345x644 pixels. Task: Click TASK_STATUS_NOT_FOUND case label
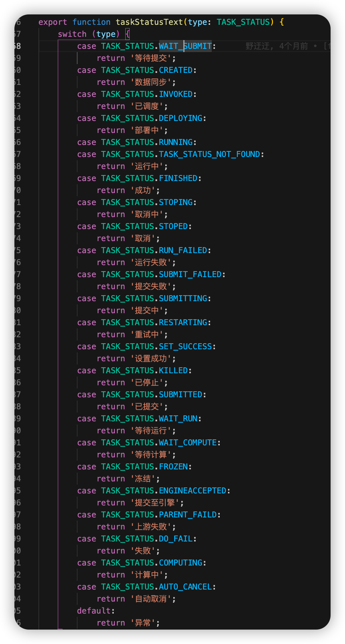coord(209,154)
